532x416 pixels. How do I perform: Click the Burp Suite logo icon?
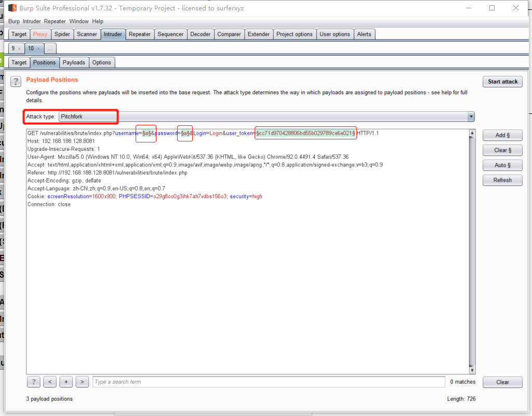[12, 8]
